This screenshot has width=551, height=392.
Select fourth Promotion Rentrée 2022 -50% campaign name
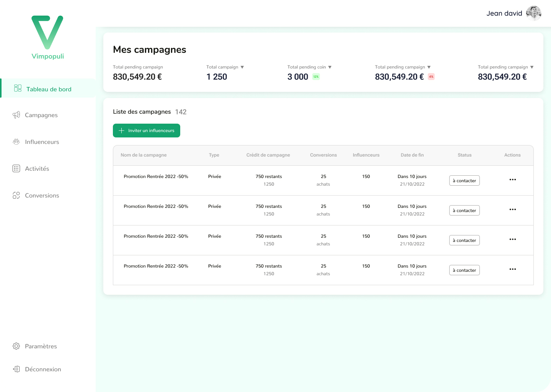(156, 266)
